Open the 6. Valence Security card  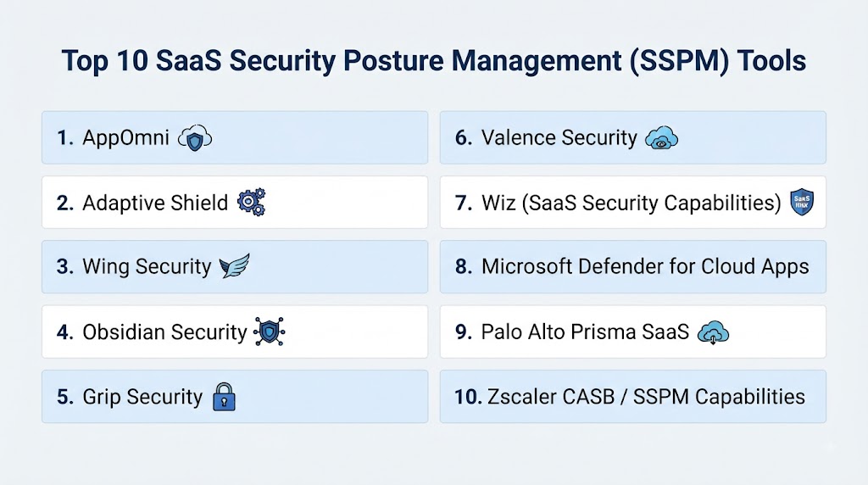pos(632,137)
